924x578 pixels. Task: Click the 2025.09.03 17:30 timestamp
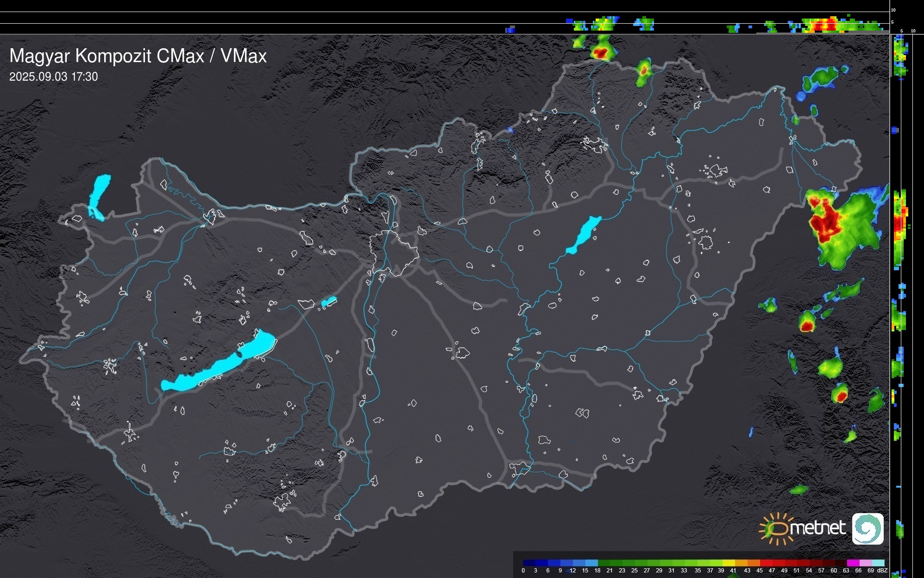[53, 76]
